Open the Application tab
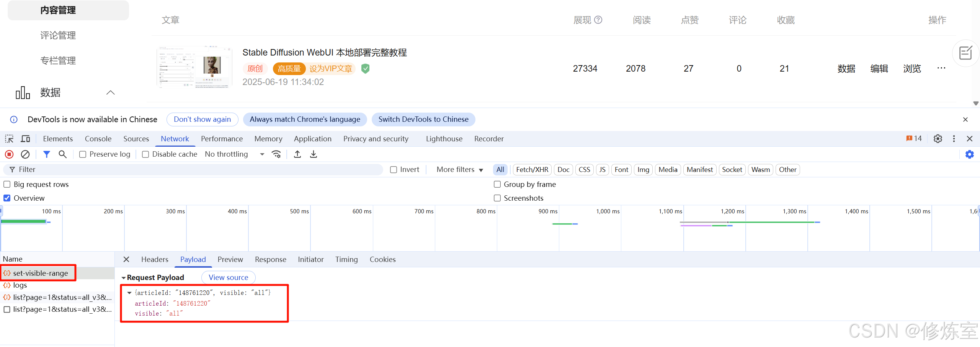The image size is (980, 347). pyautogui.click(x=312, y=139)
